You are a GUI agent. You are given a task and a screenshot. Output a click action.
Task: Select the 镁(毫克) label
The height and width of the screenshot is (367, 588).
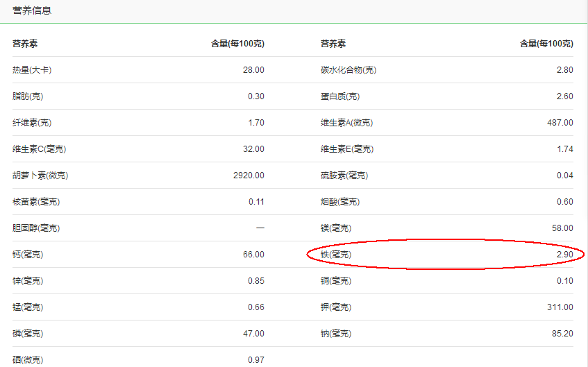[x=336, y=228]
